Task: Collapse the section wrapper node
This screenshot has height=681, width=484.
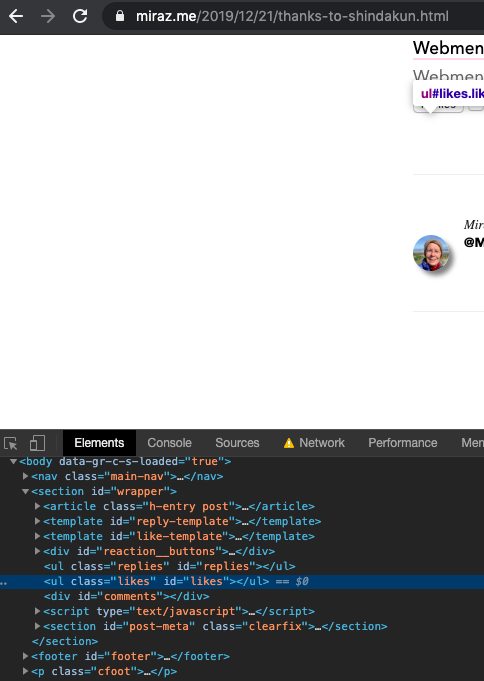Action: pyautogui.click(x=26, y=492)
